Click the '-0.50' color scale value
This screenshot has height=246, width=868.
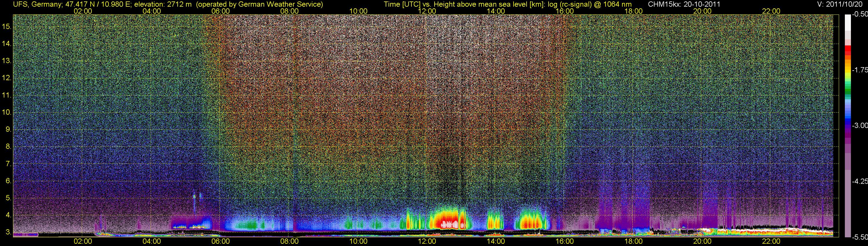point(860,14)
